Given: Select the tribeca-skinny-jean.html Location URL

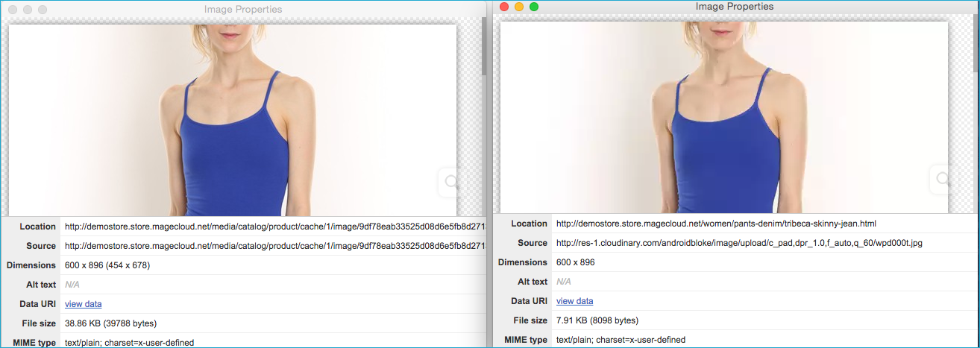Looking at the screenshot, I should 716,224.
